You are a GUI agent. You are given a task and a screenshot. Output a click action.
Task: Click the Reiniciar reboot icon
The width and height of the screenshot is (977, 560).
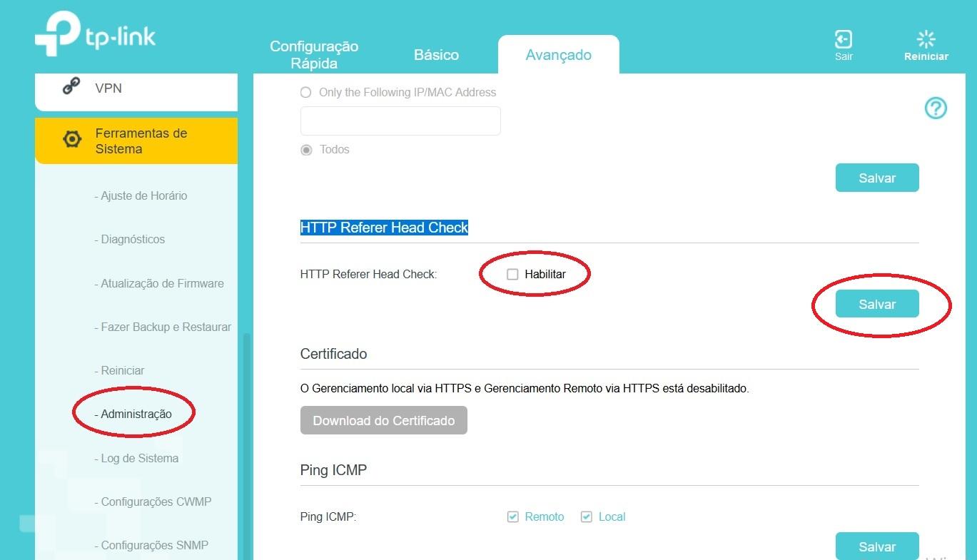(926, 39)
